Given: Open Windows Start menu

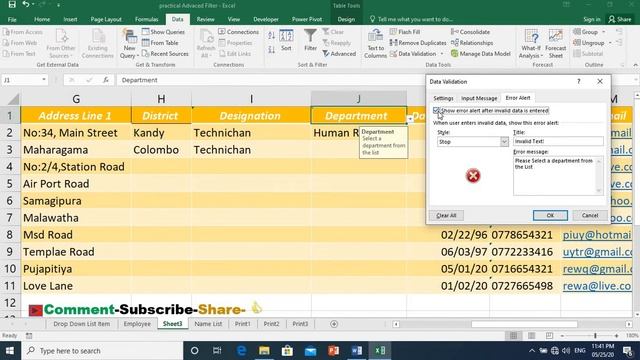Looking at the screenshot, I should pos(10,351).
